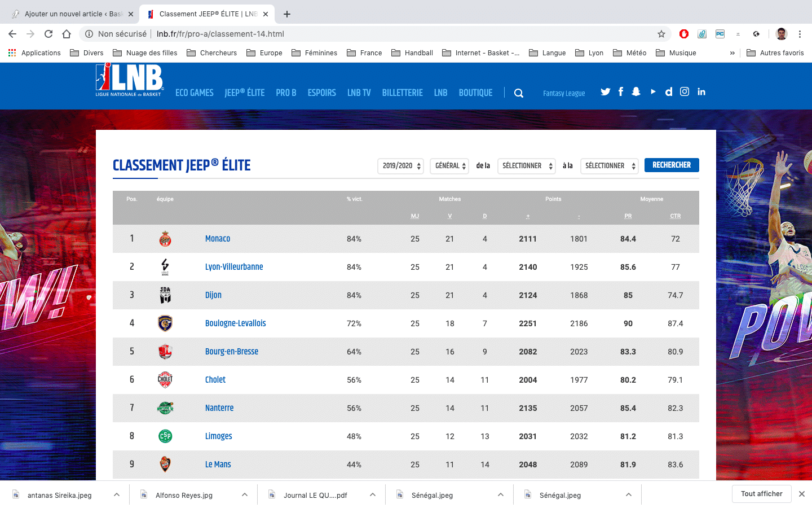Open the Le Mans team link
Image resolution: width=812 pixels, height=508 pixels.
pyautogui.click(x=218, y=465)
